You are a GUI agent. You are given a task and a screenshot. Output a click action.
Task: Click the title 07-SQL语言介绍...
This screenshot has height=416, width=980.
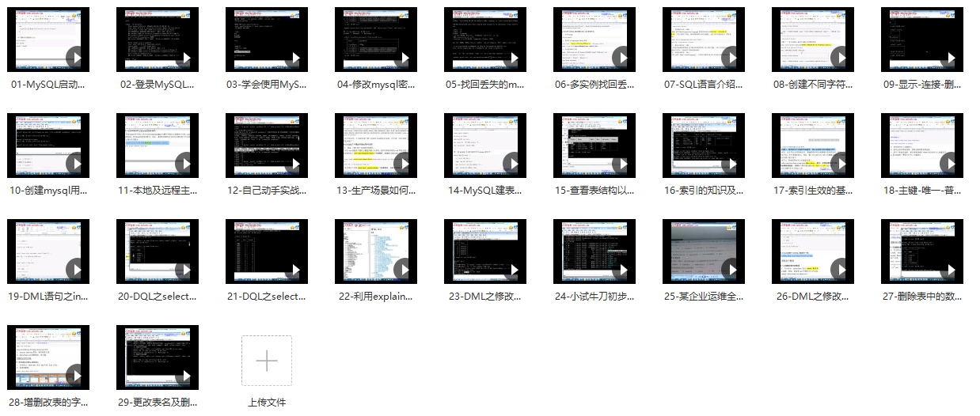pos(704,84)
